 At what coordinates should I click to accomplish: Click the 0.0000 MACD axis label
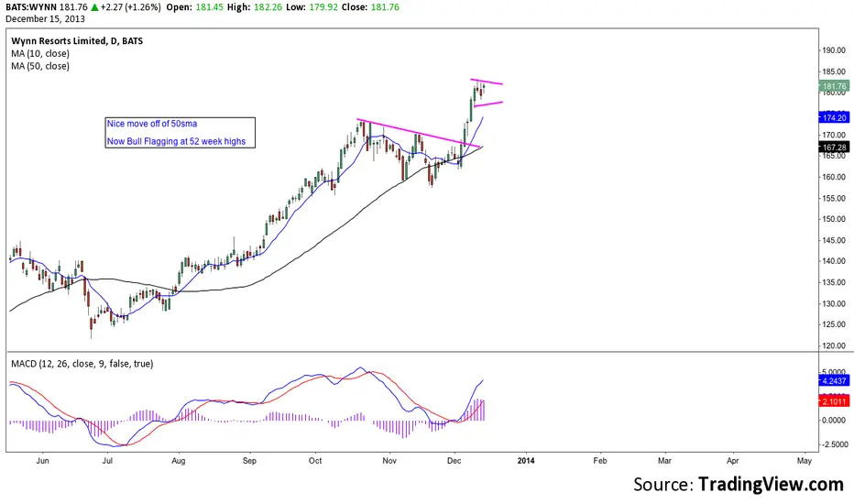click(x=834, y=420)
